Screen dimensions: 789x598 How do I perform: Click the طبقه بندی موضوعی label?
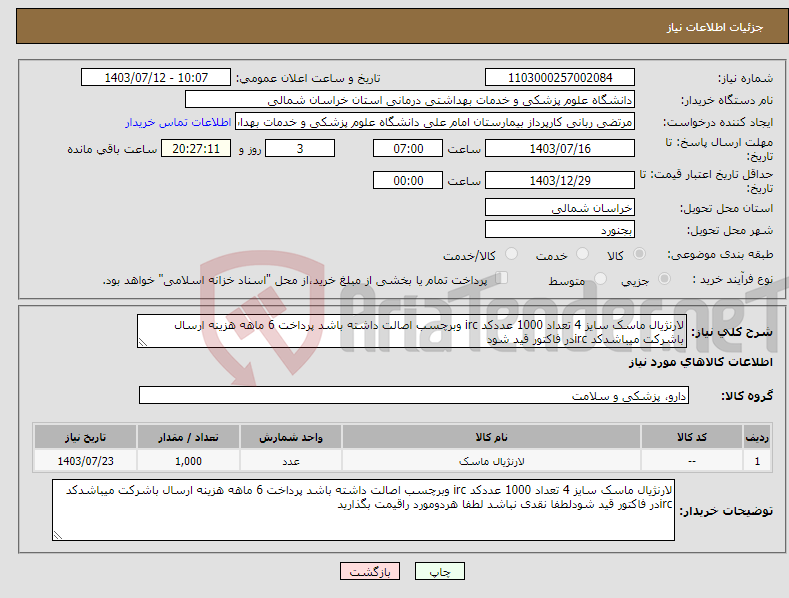coord(720,254)
